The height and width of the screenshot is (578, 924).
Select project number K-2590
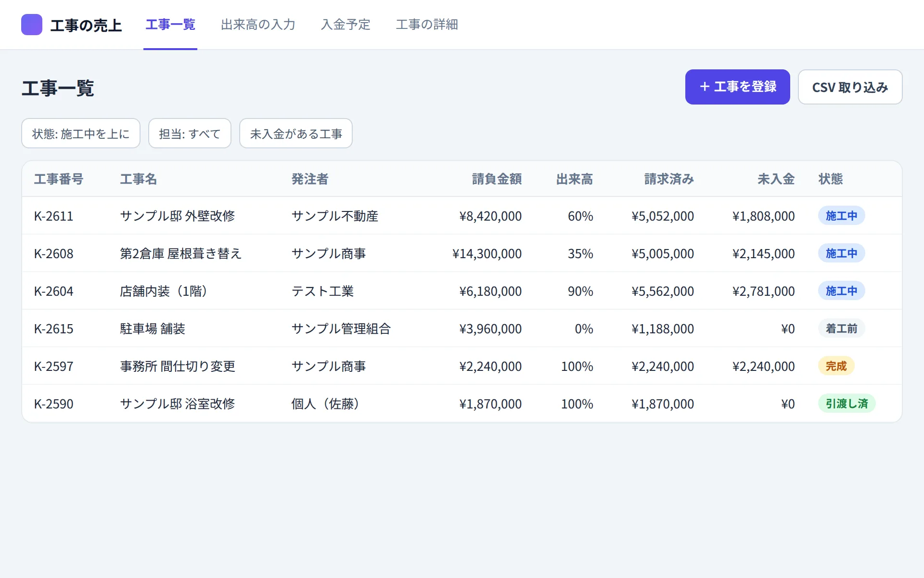click(x=54, y=404)
